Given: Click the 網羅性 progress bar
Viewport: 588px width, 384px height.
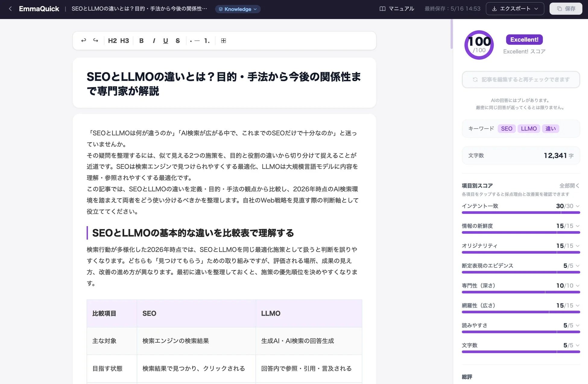Looking at the screenshot, I should point(521,312).
